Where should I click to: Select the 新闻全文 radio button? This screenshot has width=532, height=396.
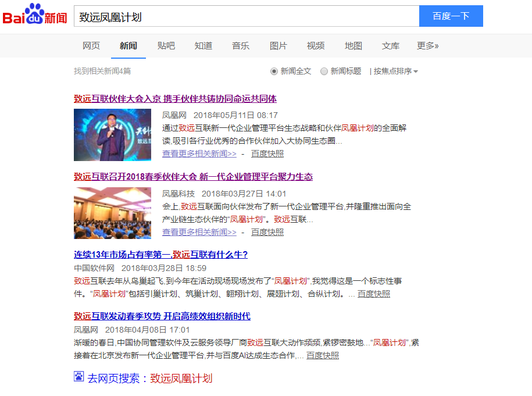click(274, 72)
